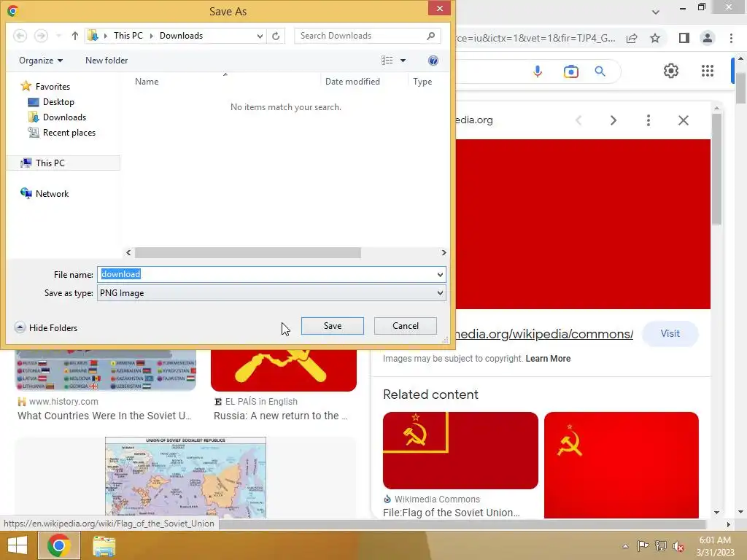
Task: Collapse with Hide Folders
Action: pos(46,327)
